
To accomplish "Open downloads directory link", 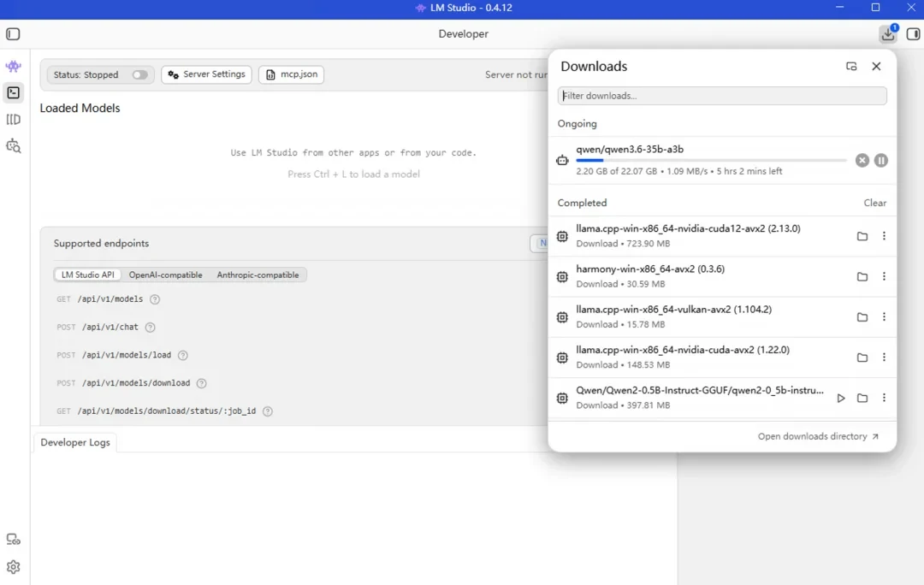I will click(x=818, y=436).
